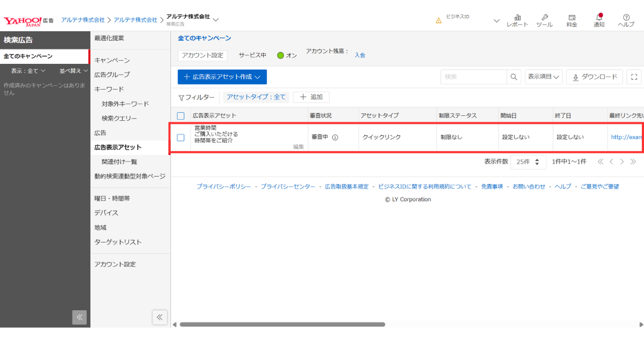The image size is (644, 338).
Task: Go to last page of results
Action: [x=633, y=161]
